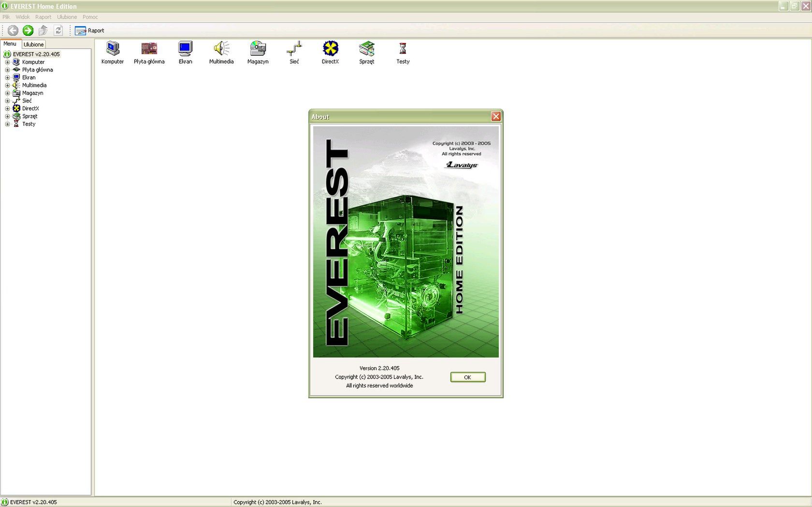Click the Up level toolbar button

click(x=43, y=30)
